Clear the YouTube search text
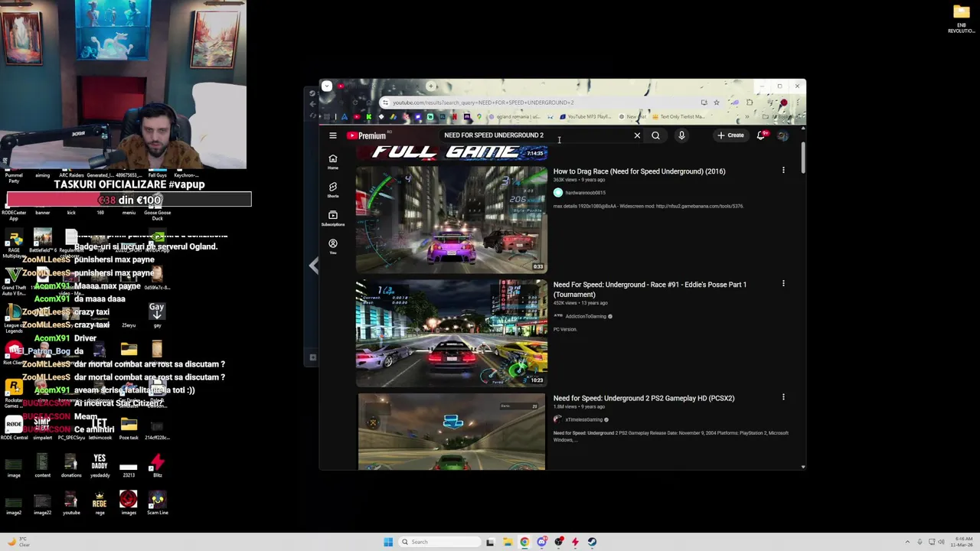This screenshot has width=980, height=551. pyautogui.click(x=637, y=135)
